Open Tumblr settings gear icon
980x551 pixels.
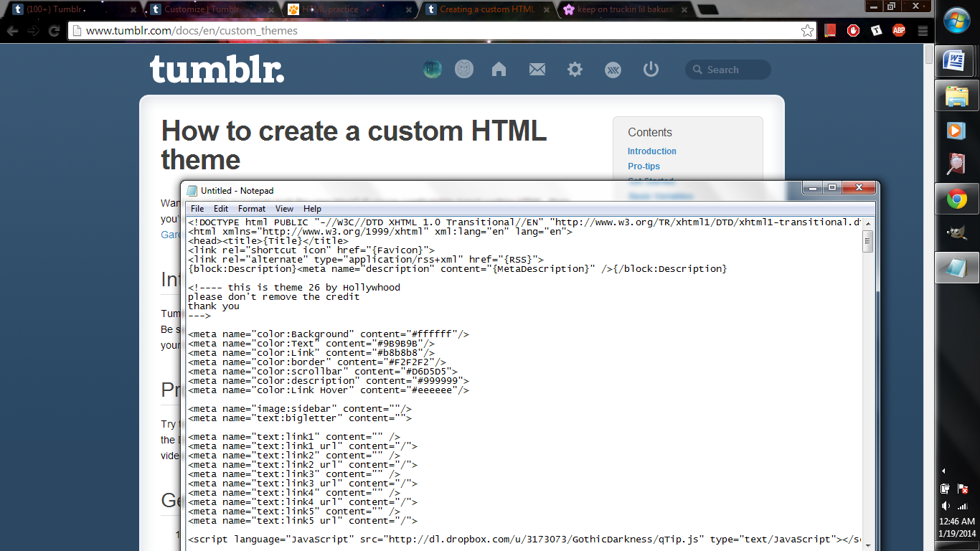(x=575, y=69)
